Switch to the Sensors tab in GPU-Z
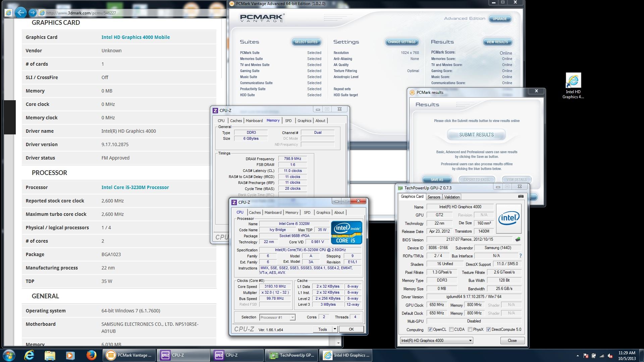 (434, 197)
